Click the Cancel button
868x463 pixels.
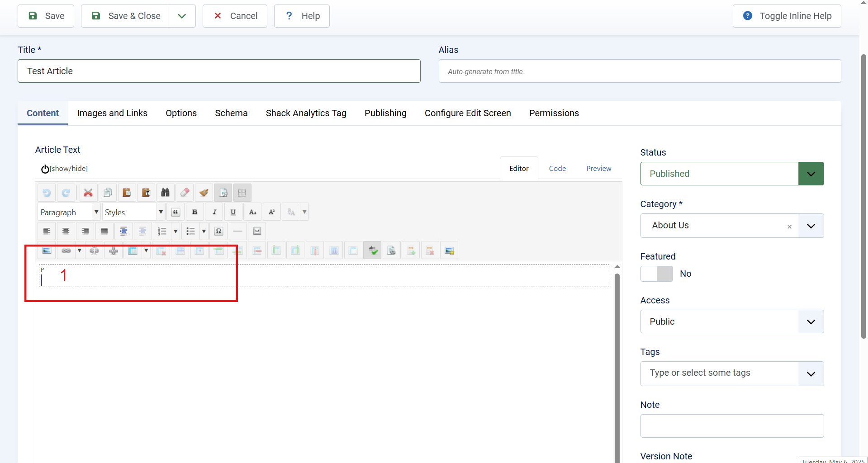tap(235, 16)
